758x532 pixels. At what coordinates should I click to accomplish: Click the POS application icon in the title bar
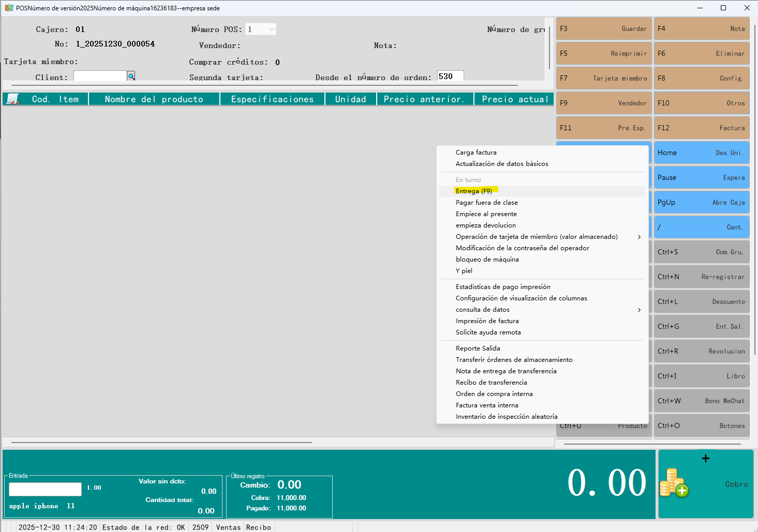point(9,8)
